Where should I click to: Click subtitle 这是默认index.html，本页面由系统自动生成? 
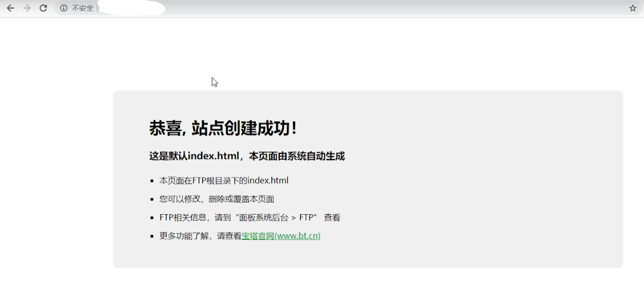point(247,156)
